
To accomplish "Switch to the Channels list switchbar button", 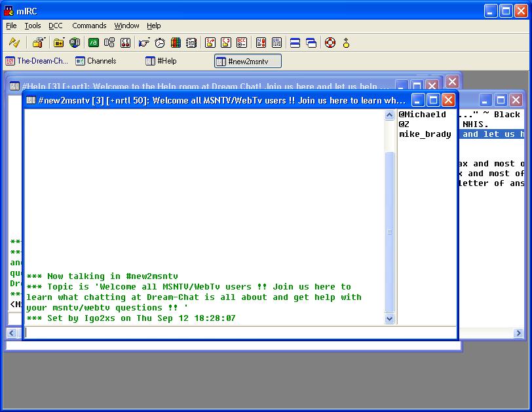I will tap(96, 61).
